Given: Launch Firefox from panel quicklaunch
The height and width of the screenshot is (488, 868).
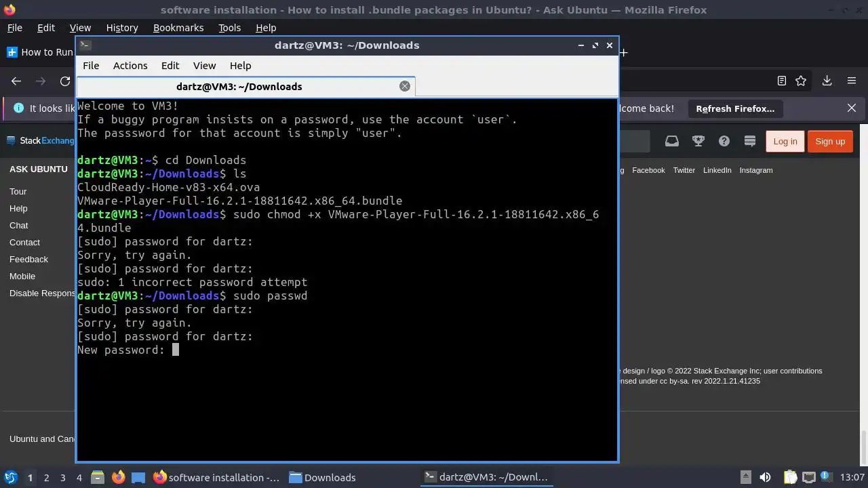Looking at the screenshot, I should pyautogui.click(x=118, y=477).
